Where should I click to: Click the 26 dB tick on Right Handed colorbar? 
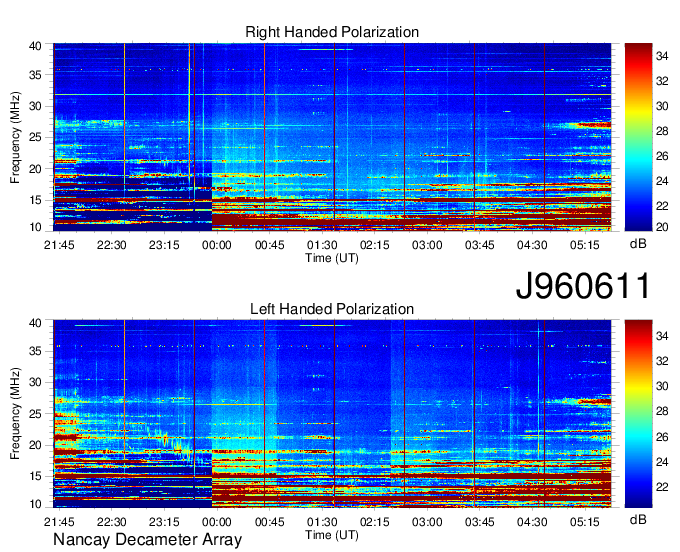coord(662,156)
